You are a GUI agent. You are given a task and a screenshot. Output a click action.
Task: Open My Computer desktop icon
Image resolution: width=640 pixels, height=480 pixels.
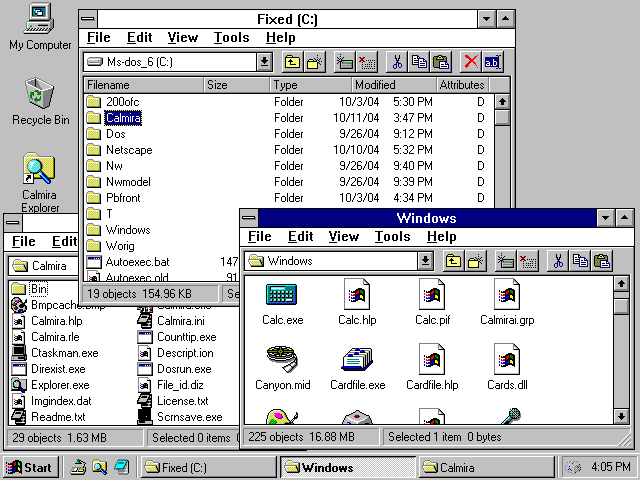[40, 27]
